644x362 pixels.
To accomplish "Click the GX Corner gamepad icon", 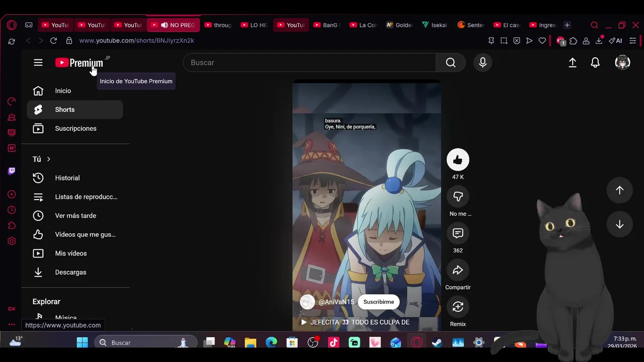I will 29,25.
